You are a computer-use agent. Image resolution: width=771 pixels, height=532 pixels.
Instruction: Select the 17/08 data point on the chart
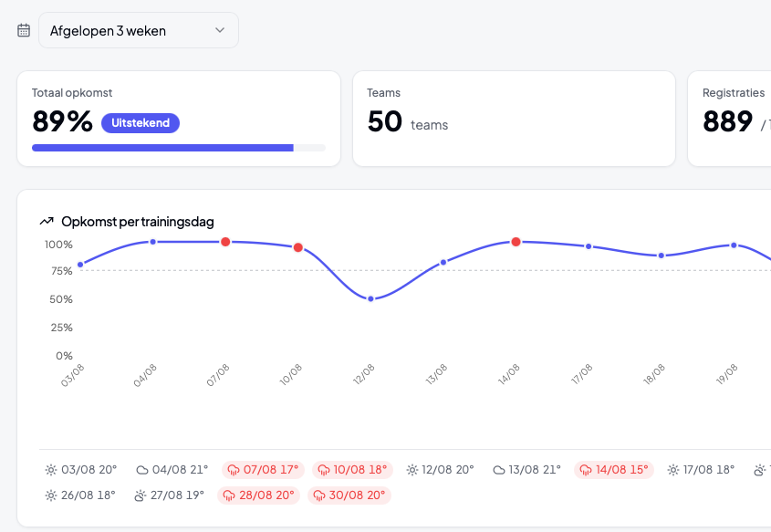[589, 246]
